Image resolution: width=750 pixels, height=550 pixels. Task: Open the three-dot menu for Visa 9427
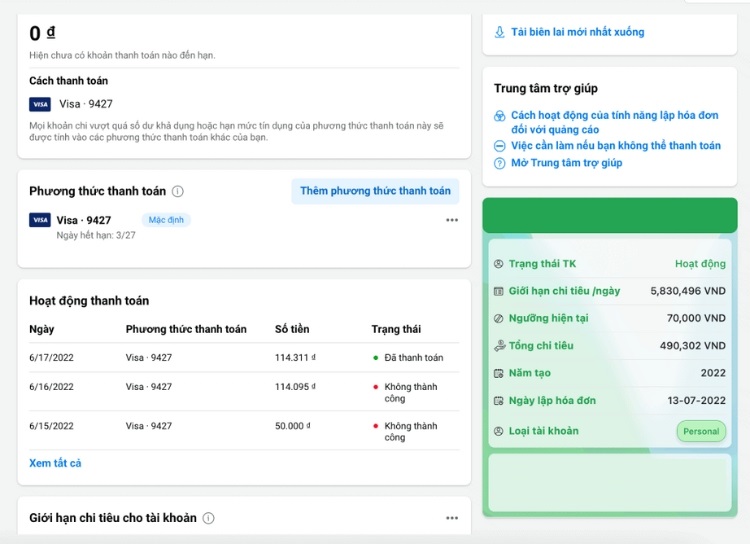tap(452, 220)
